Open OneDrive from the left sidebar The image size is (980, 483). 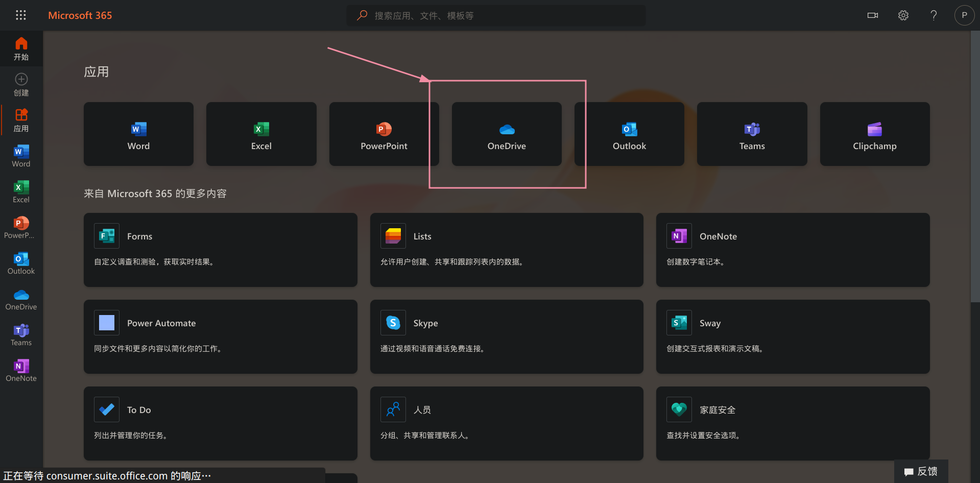click(x=21, y=299)
